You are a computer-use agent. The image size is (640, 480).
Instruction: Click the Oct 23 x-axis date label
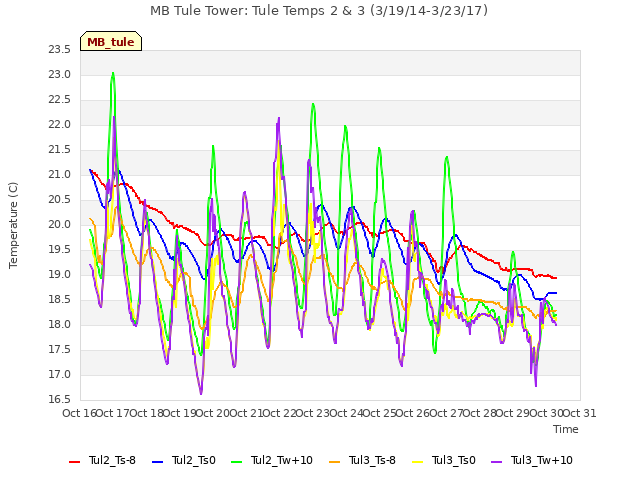(x=313, y=413)
